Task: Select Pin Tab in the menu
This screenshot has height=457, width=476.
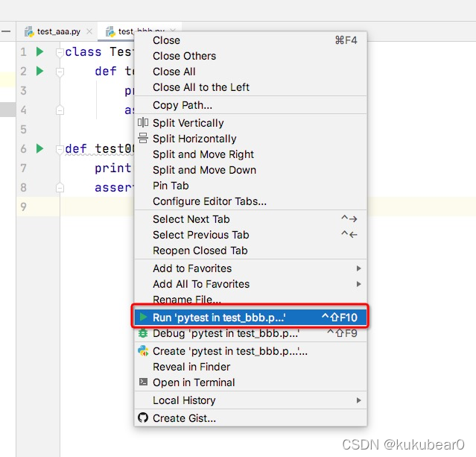Action: 250,186
